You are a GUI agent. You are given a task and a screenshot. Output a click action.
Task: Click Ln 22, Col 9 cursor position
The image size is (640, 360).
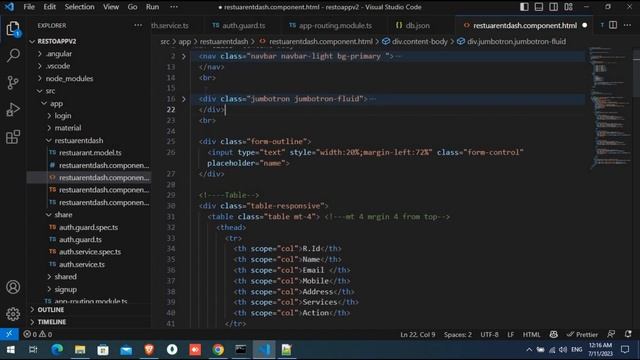[x=418, y=334]
